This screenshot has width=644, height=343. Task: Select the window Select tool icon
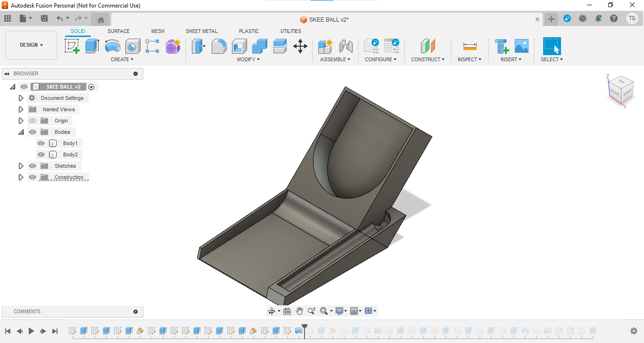[552, 46]
